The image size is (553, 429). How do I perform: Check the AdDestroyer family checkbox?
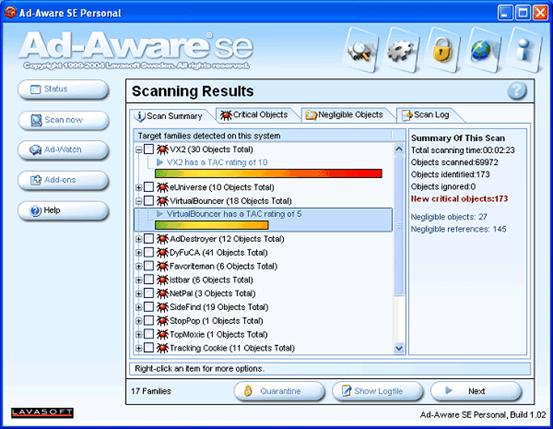coord(149,239)
